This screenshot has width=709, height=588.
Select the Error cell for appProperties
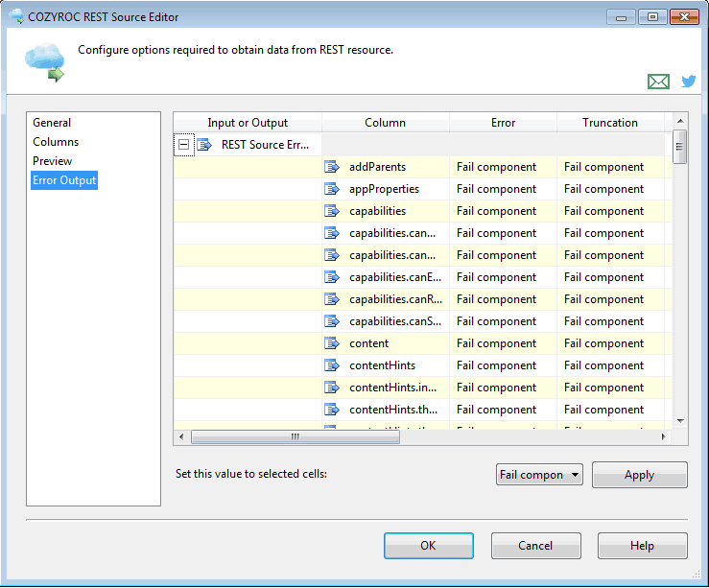coord(503,189)
